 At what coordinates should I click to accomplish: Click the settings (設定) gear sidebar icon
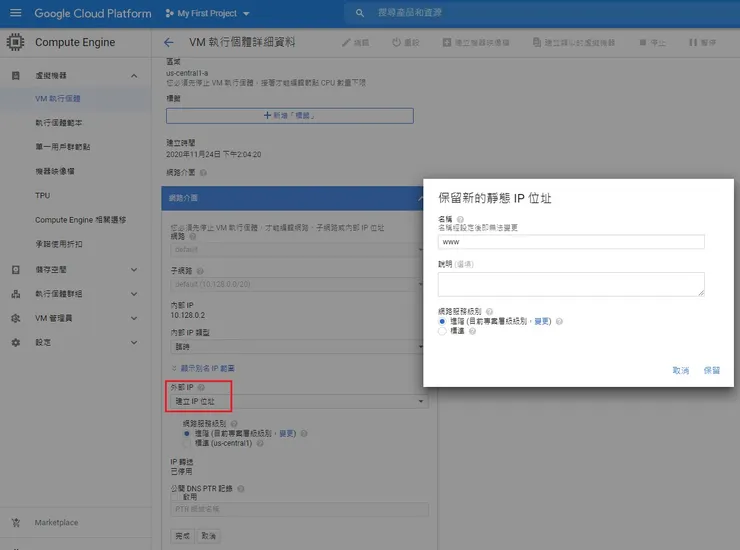click(x=16, y=342)
